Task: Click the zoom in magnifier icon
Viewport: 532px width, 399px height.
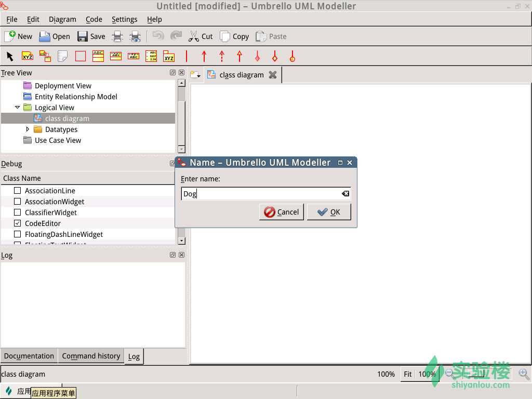Action: click(524, 374)
